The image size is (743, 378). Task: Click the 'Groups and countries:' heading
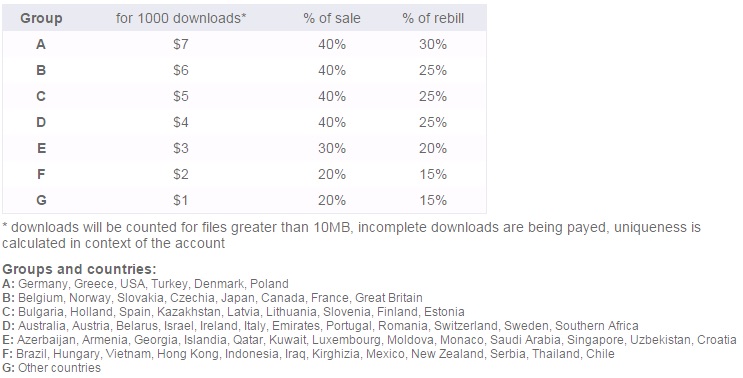click(79, 269)
